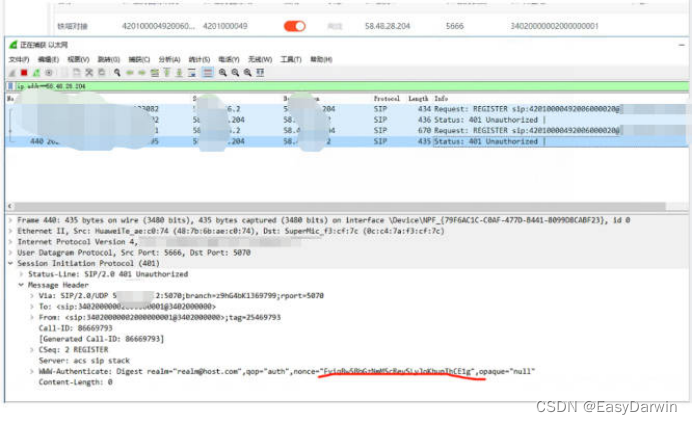Viewport: 692px width, 424px height.
Task: Open Find Packet with the magnifier icon
Action: coord(117,72)
